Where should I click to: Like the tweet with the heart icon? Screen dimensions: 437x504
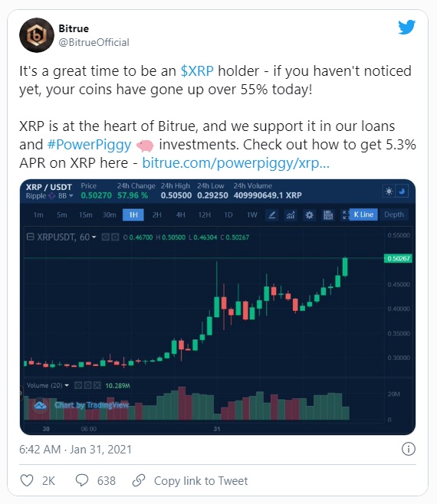[x=27, y=480]
